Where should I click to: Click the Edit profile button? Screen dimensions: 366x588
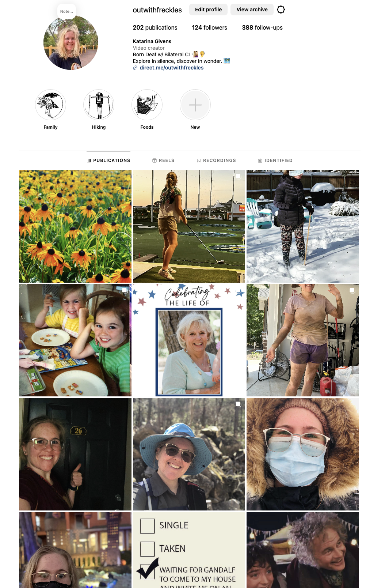pyautogui.click(x=208, y=10)
